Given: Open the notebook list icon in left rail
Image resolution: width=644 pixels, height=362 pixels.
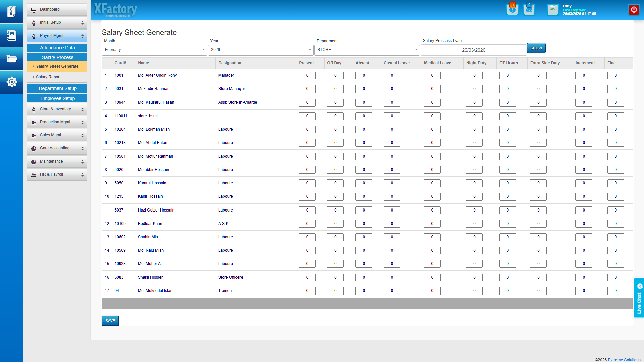Looking at the screenshot, I should tap(11, 35).
